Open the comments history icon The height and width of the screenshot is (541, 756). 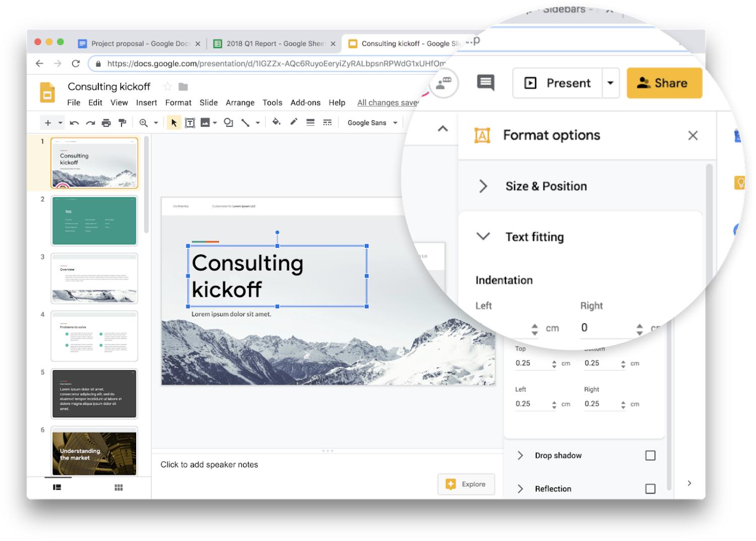[x=485, y=83]
